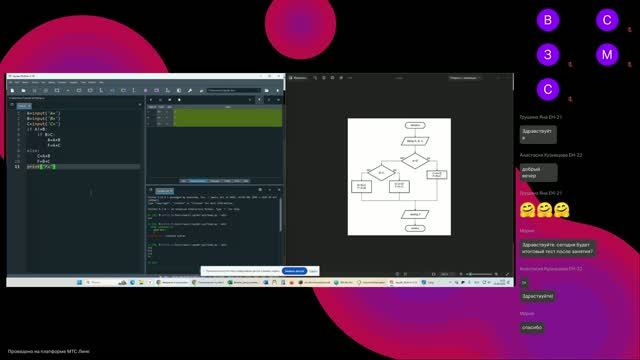Click the zoom slider in the image viewer
Screen dimensions: 640x360
(480, 274)
